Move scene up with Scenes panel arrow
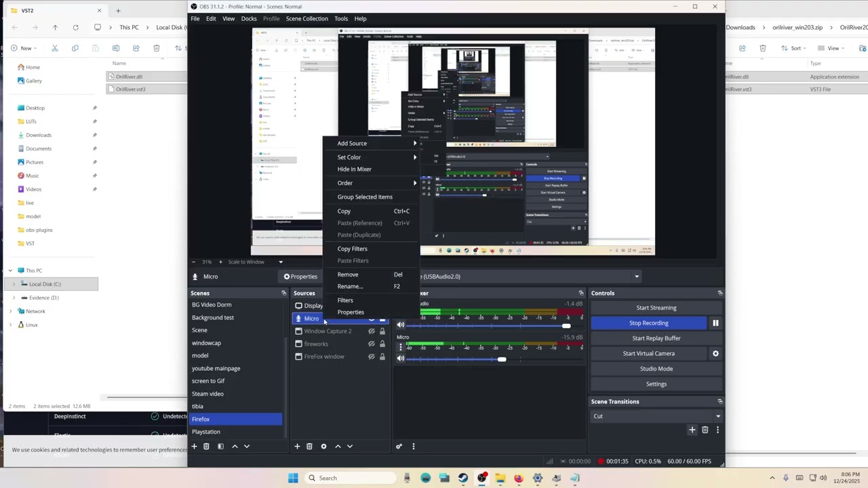This screenshot has width=868, height=488. coord(235,446)
